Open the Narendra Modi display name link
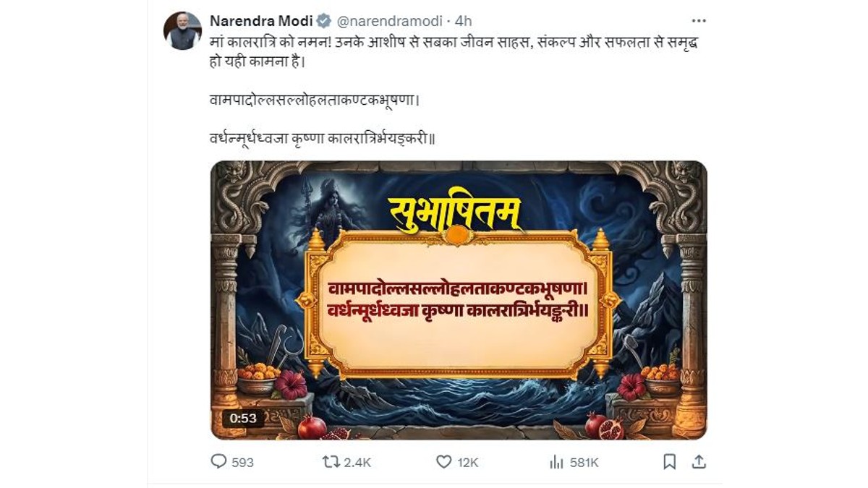 point(260,21)
